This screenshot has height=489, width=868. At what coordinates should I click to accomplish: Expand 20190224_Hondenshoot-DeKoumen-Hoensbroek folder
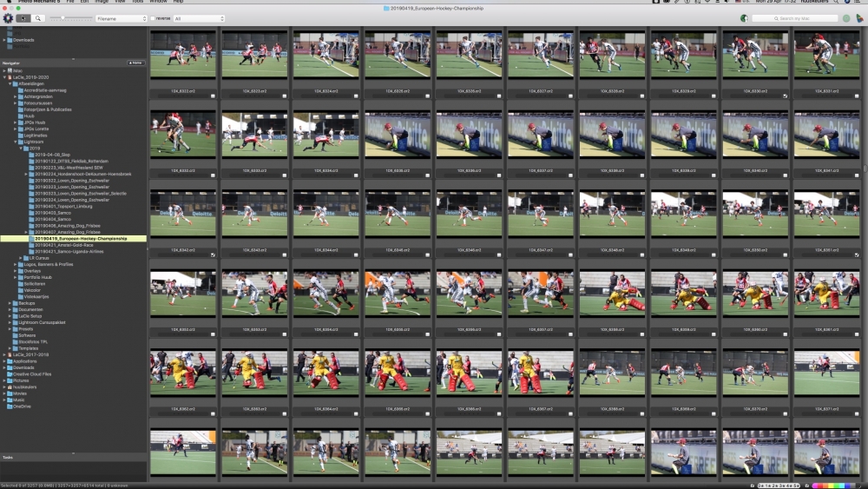click(26, 174)
